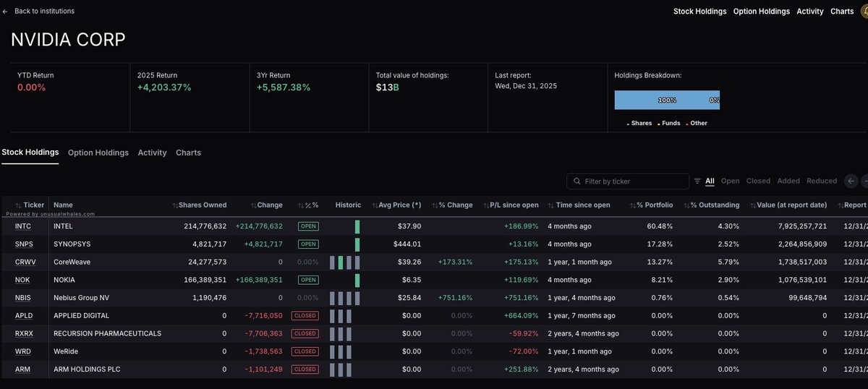This screenshot has height=389, width=868.
Task: Sort by Time since open column
Action: [x=579, y=205]
